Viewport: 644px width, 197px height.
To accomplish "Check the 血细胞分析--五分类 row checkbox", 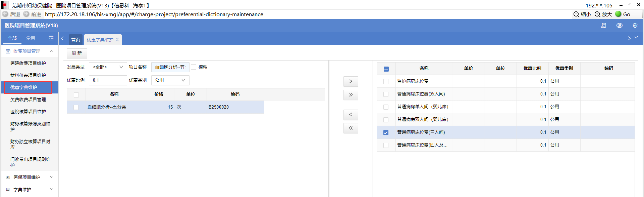I will (76, 107).
